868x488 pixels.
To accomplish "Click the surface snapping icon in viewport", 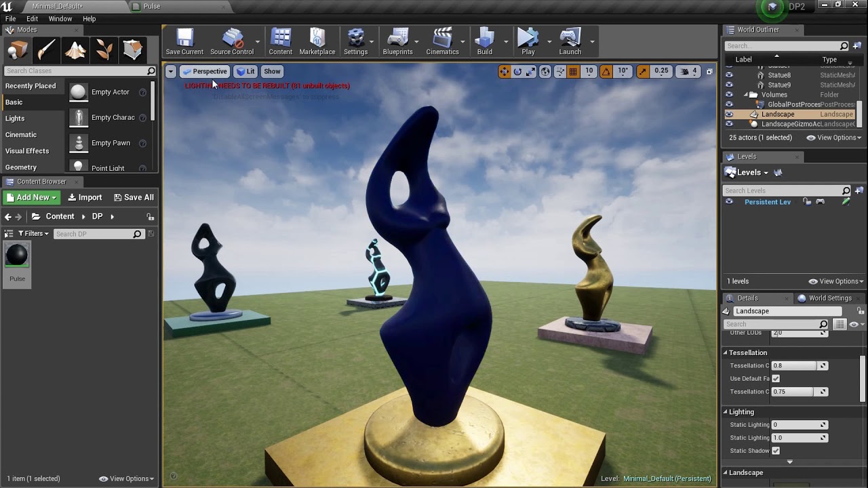I will pyautogui.click(x=560, y=71).
